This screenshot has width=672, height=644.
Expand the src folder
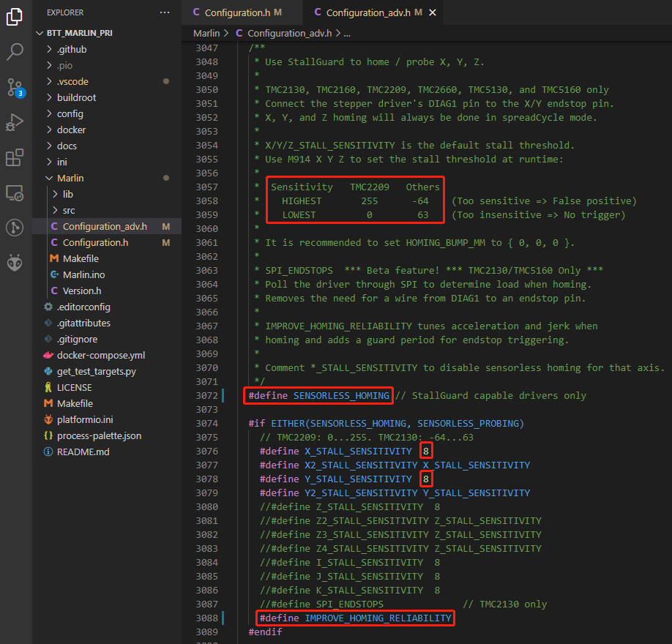68,210
